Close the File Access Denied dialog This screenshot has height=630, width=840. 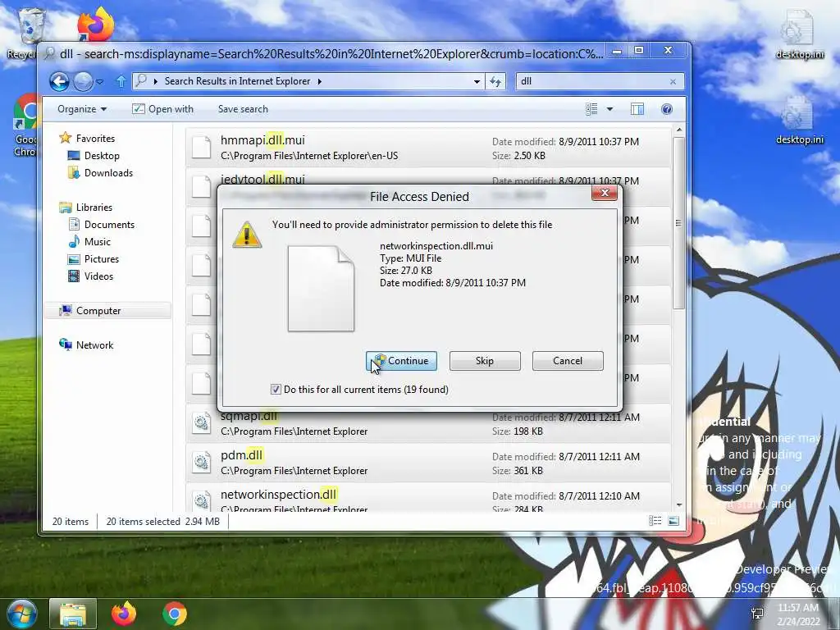[x=605, y=193]
